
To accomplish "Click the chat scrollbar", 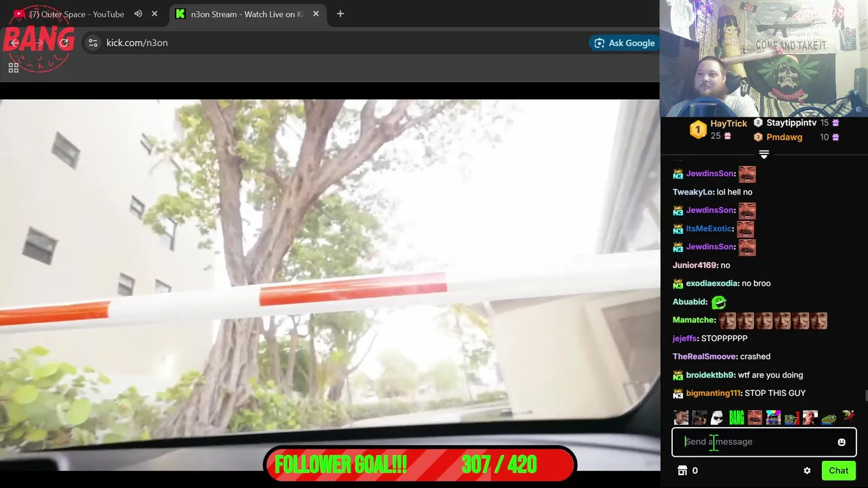I will [x=866, y=396].
